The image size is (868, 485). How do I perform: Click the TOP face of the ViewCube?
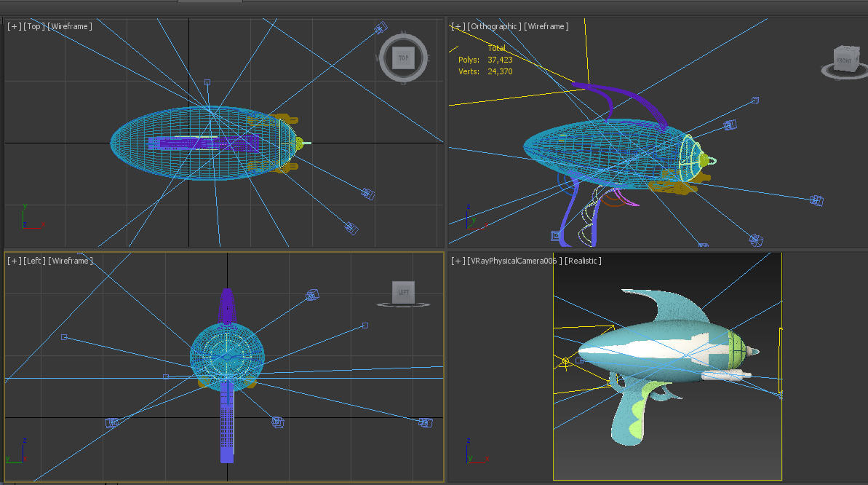[x=403, y=57]
